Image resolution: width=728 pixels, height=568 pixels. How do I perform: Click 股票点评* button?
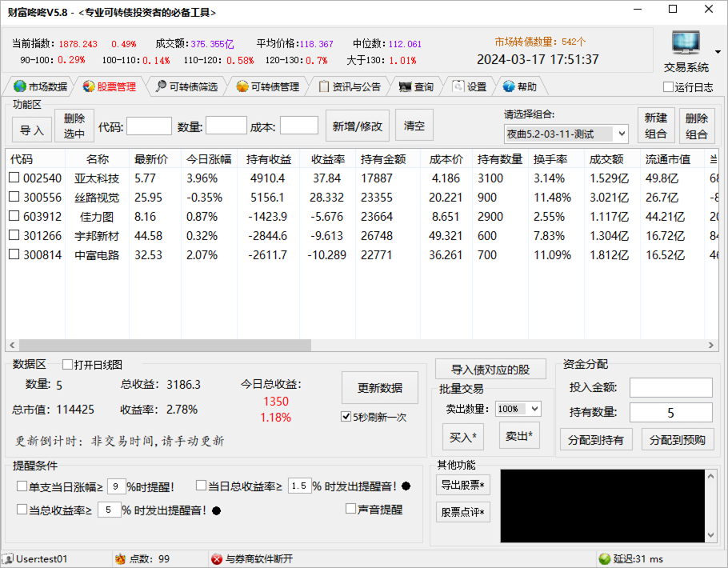(463, 512)
